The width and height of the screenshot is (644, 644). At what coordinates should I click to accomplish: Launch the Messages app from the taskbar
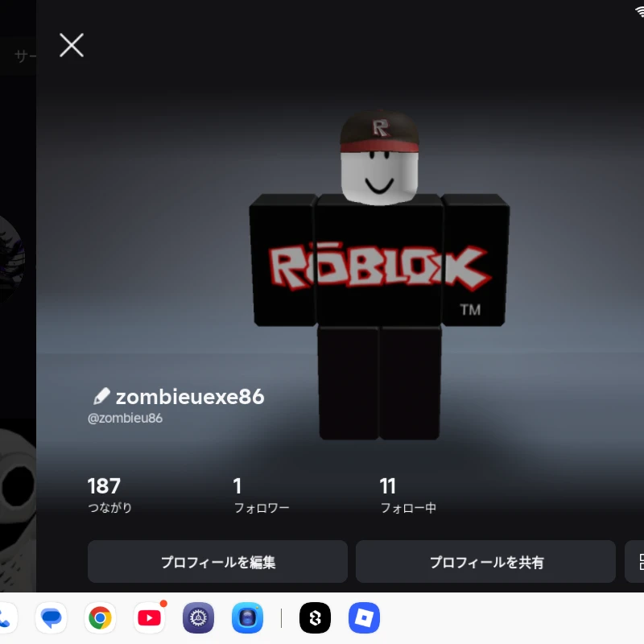point(52,617)
